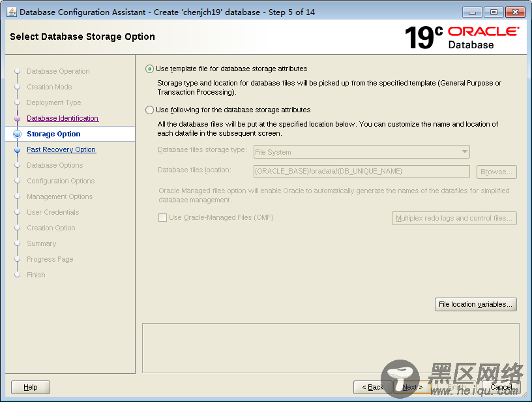
Task: Go back with the Back button
Action: tap(372, 387)
